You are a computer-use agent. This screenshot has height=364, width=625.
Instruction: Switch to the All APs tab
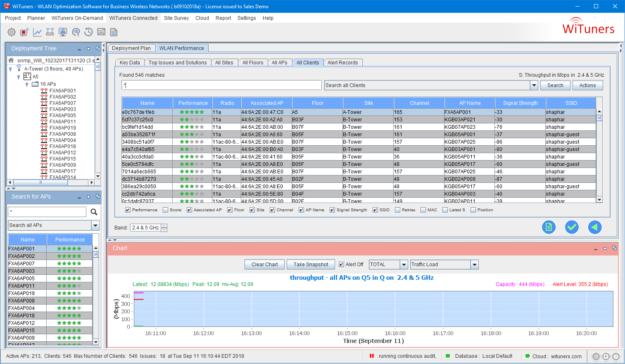click(x=280, y=63)
